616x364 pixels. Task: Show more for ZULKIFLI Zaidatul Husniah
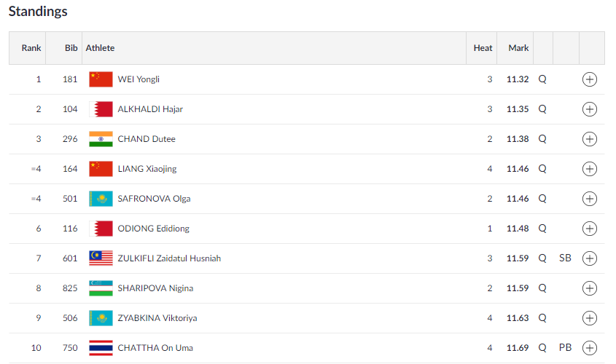[x=590, y=258]
